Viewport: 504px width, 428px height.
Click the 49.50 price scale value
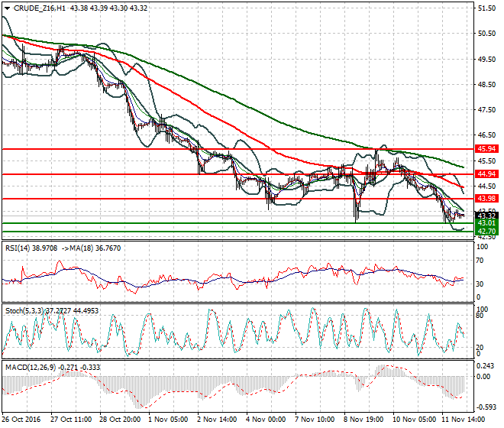[x=486, y=59]
